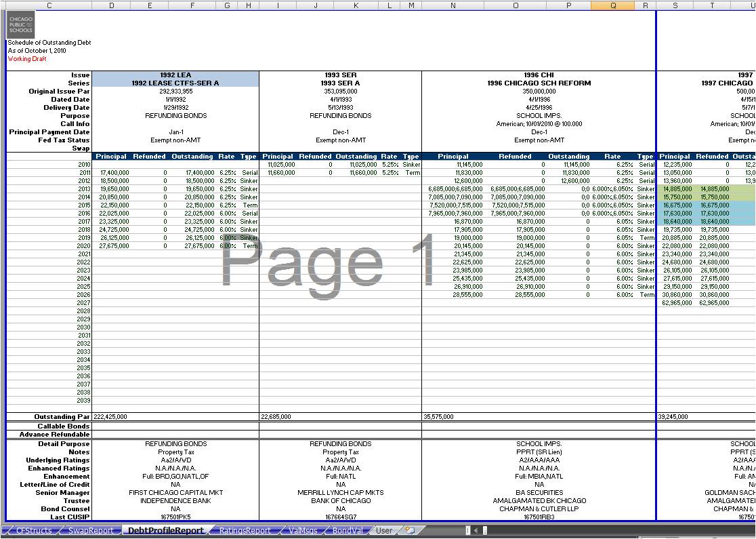Click the green-shaded 14,885,000 principal cell
This screenshot has height=539, width=756.
coord(675,189)
